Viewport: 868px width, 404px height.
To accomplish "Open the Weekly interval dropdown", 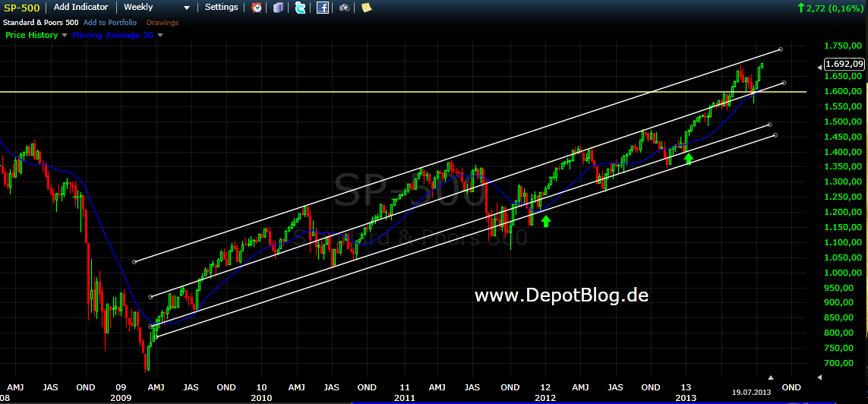I will pos(156,7).
